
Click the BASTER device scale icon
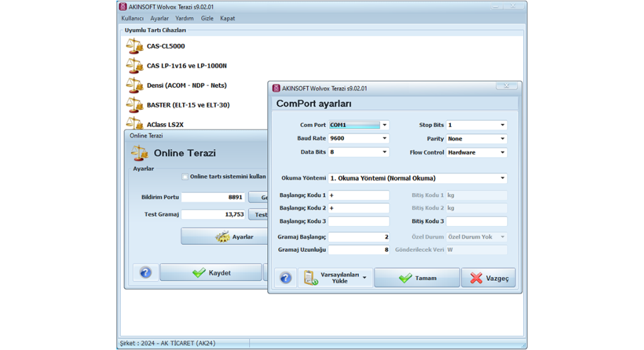tap(135, 104)
